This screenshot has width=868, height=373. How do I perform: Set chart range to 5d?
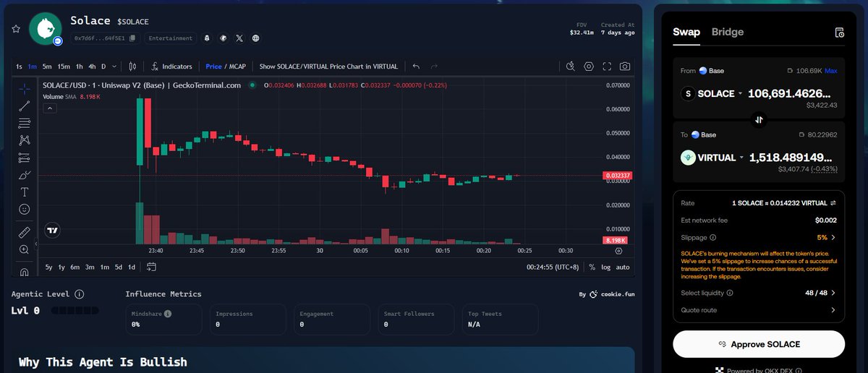coord(119,267)
